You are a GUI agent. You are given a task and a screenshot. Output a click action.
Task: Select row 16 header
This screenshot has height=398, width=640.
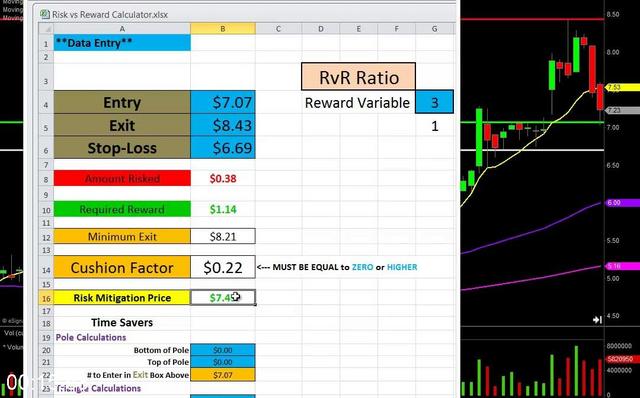point(46,298)
